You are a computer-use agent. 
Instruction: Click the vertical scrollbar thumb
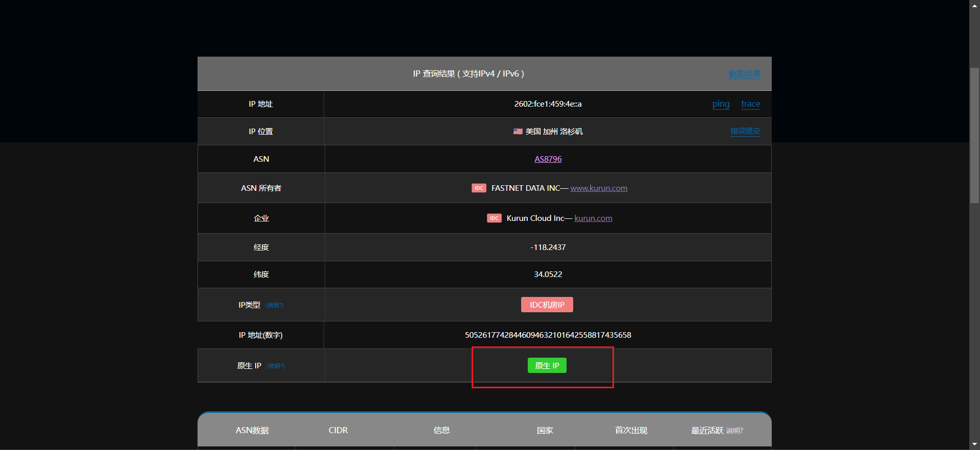pos(974,135)
